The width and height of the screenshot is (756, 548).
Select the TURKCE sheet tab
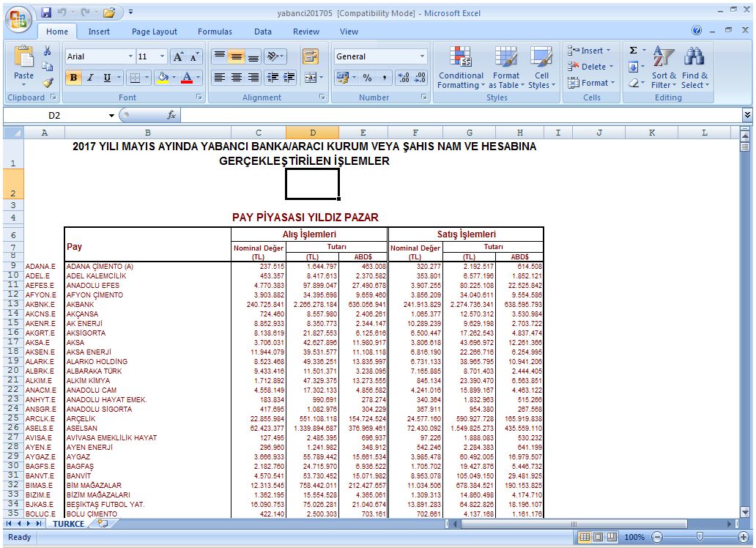point(68,524)
